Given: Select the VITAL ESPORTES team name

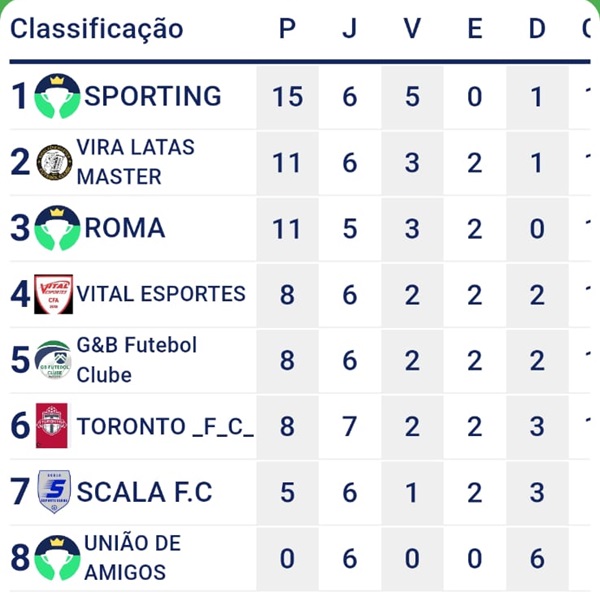Looking at the screenshot, I should (161, 294).
